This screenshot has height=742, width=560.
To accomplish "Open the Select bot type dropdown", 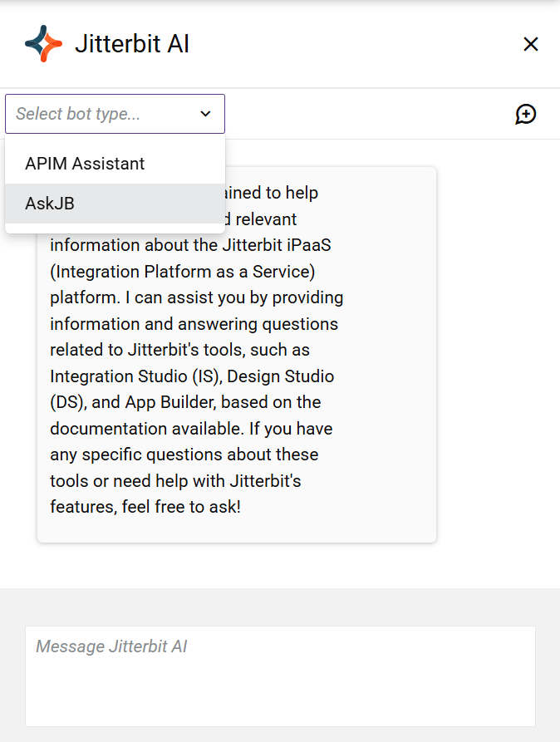I will pos(115,114).
